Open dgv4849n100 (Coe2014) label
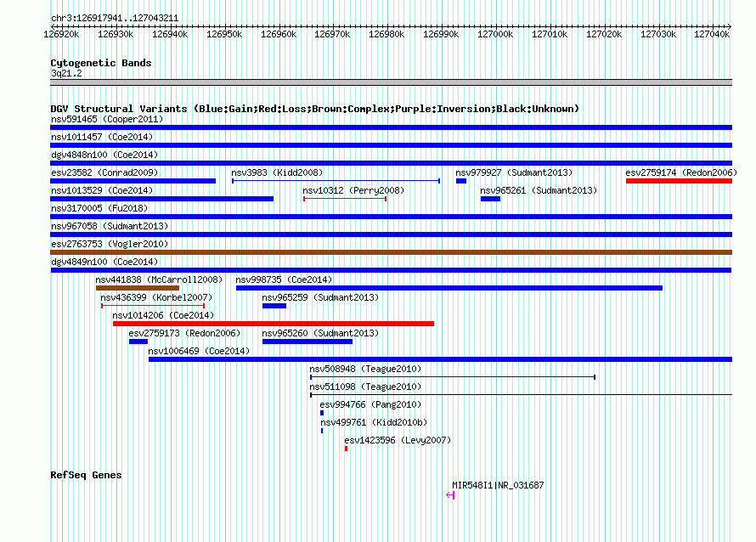The height and width of the screenshot is (542, 756). (x=104, y=262)
